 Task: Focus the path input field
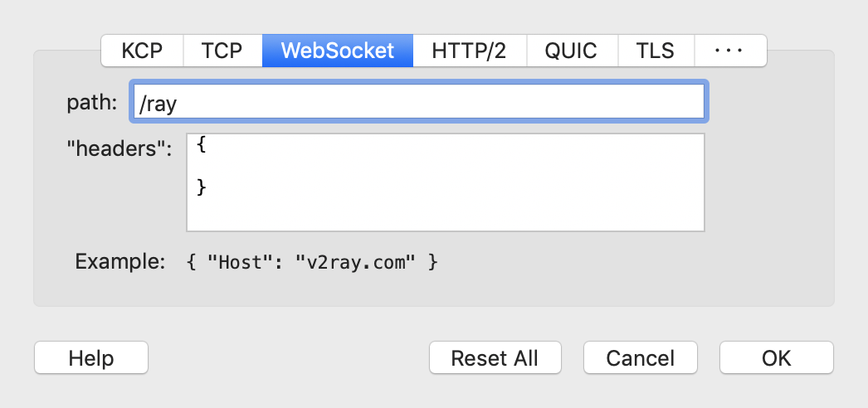coord(418,102)
